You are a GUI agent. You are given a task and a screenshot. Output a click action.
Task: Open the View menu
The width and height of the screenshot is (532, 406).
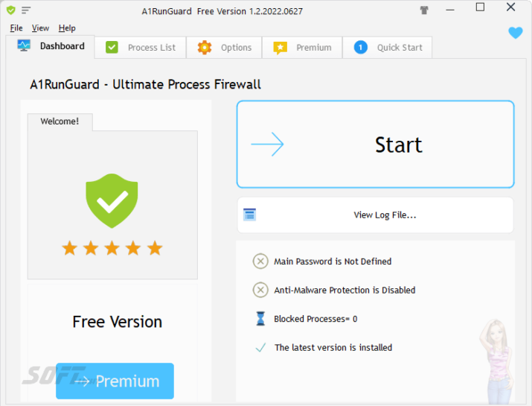point(40,28)
